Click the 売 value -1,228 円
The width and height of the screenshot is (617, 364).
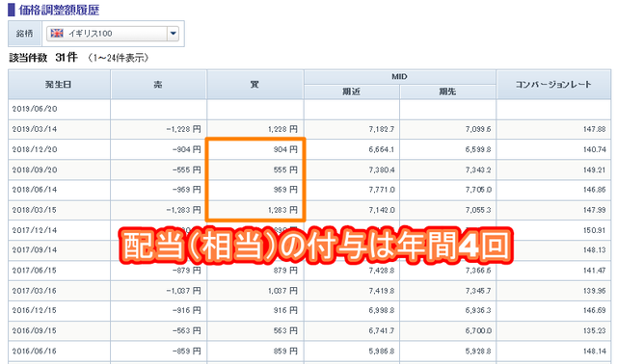point(183,129)
